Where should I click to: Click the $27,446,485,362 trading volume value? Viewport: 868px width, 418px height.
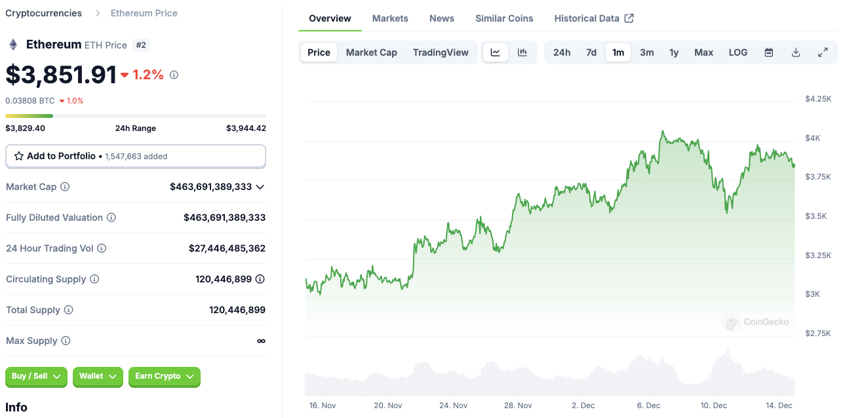(227, 248)
